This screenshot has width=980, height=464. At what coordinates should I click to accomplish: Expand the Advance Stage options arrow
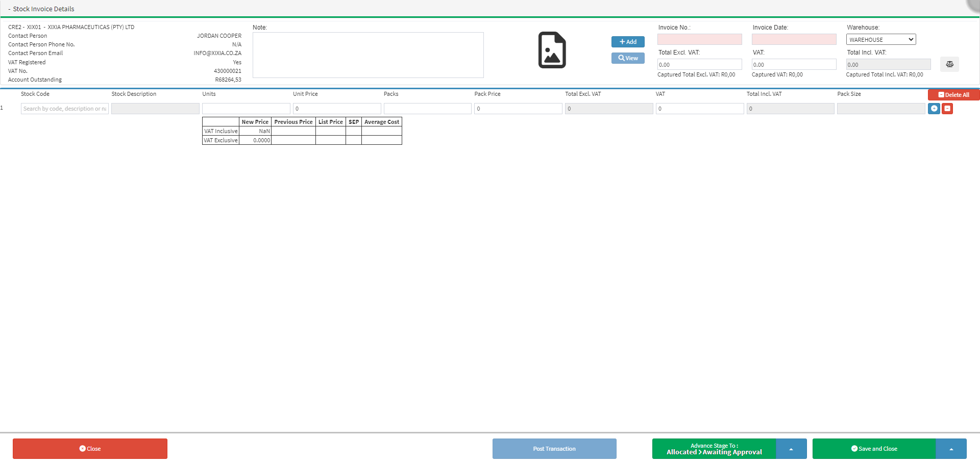[x=791, y=449]
